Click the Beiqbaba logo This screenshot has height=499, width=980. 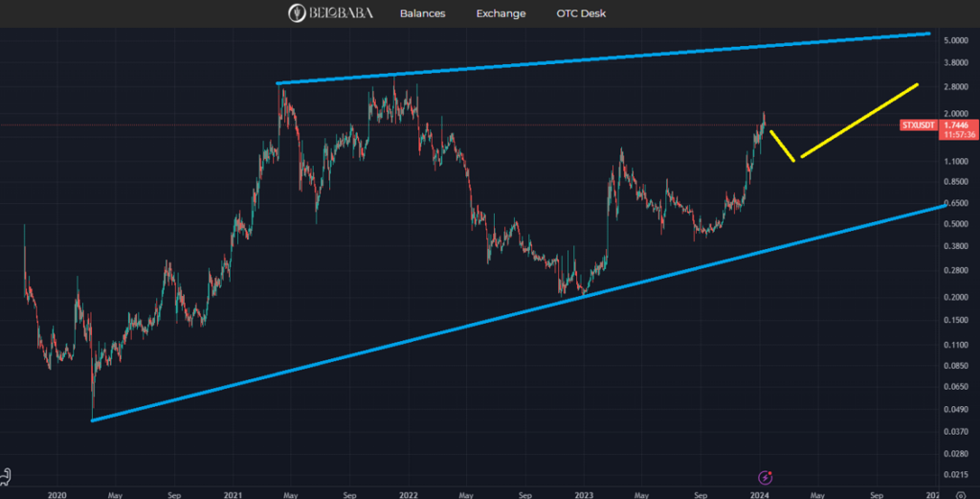[331, 13]
